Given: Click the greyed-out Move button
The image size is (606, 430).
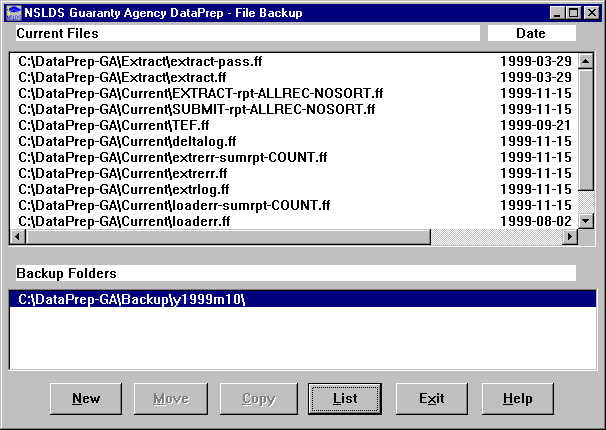Looking at the screenshot, I should (171, 399).
